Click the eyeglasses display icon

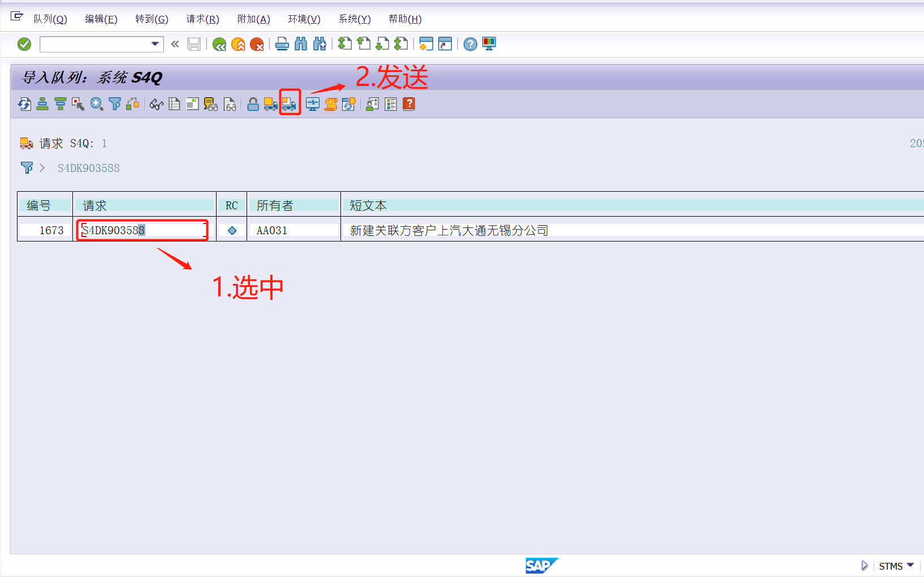(x=156, y=104)
